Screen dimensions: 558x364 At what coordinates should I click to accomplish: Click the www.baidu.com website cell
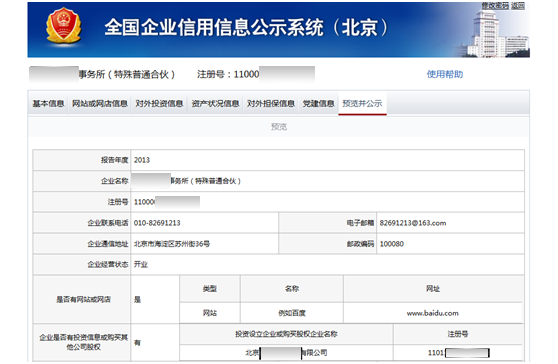click(433, 313)
